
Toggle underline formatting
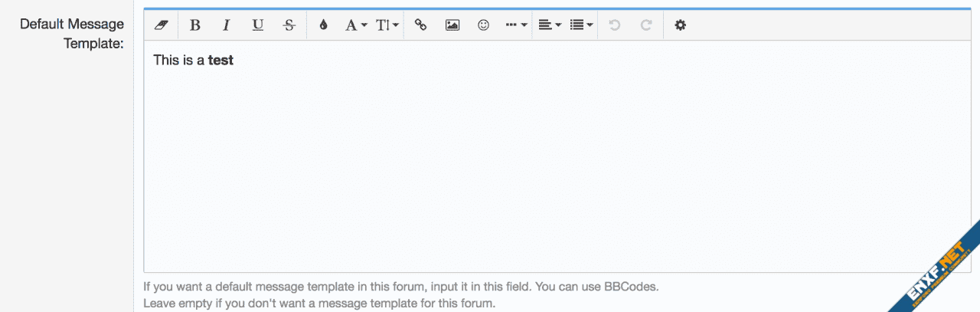(258, 25)
